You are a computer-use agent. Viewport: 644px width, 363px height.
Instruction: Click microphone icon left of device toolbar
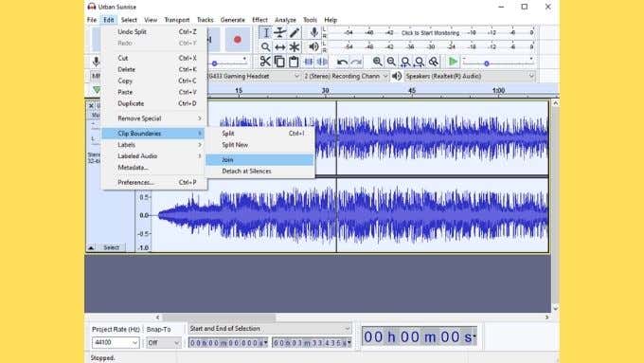pyautogui.click(x=96, y=62)
